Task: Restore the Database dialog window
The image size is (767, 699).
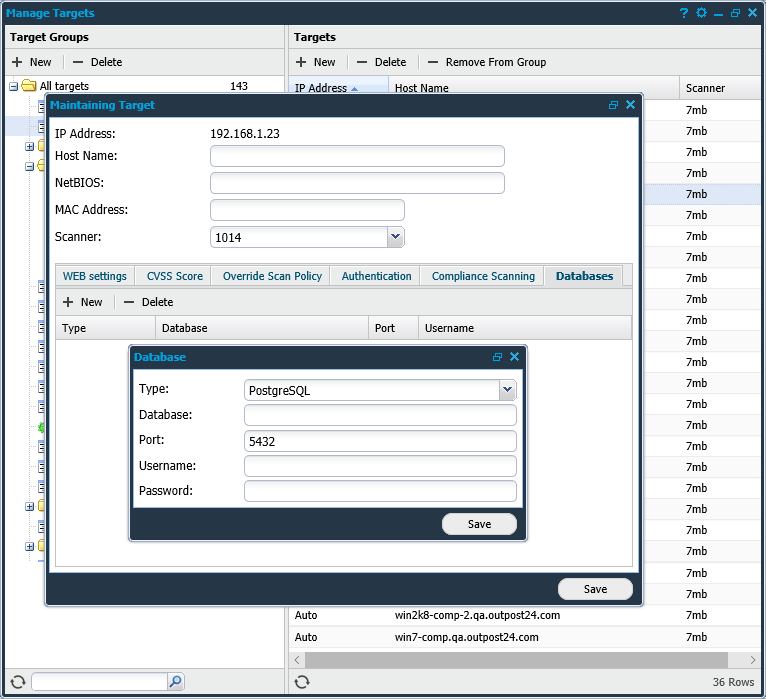Action: [x=497, y=357]
